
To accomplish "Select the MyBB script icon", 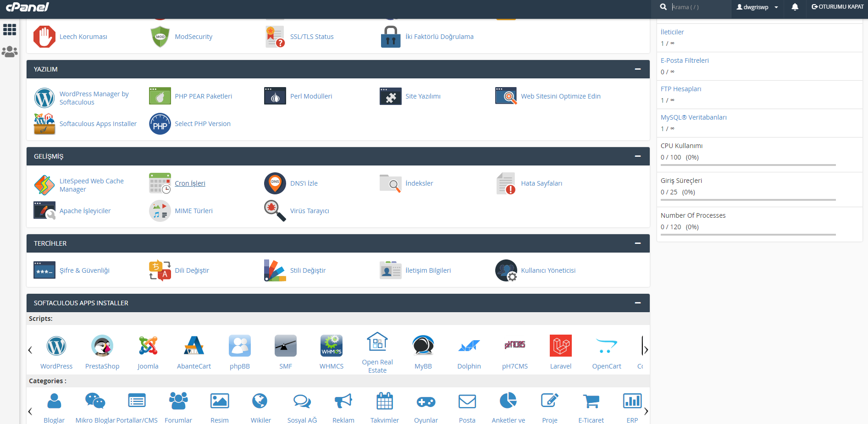I will point(423,346).
